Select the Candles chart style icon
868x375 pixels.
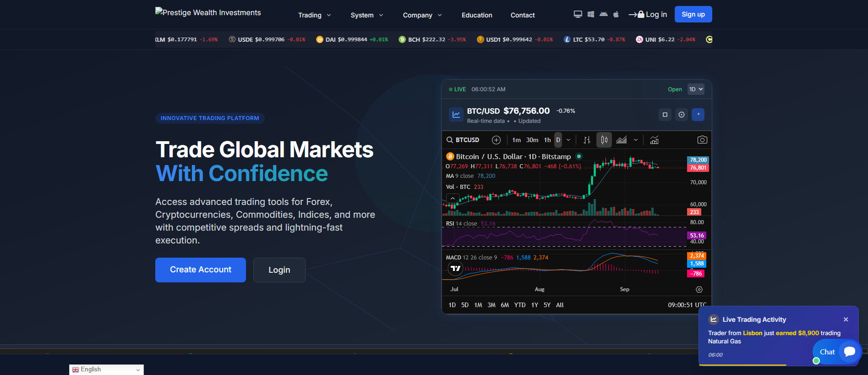604,140
